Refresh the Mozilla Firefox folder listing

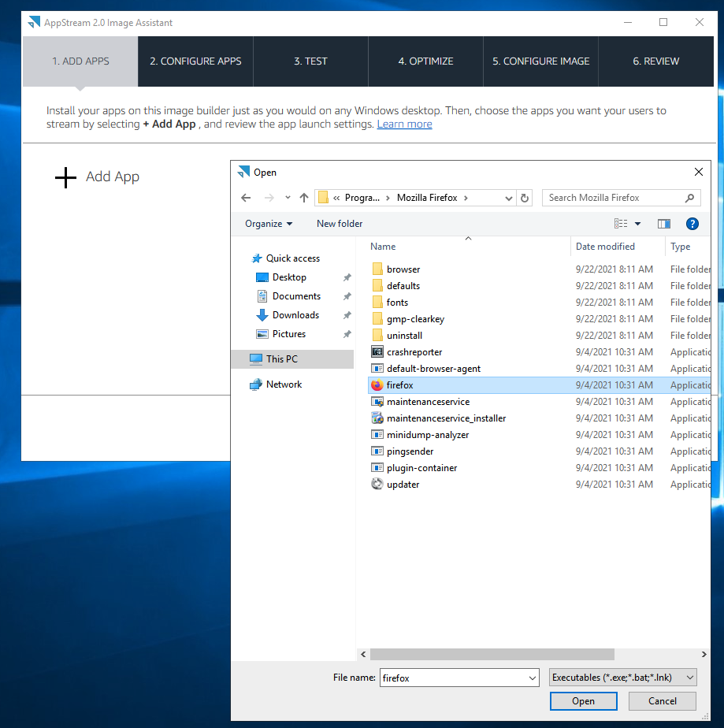[x=525, y=198]
